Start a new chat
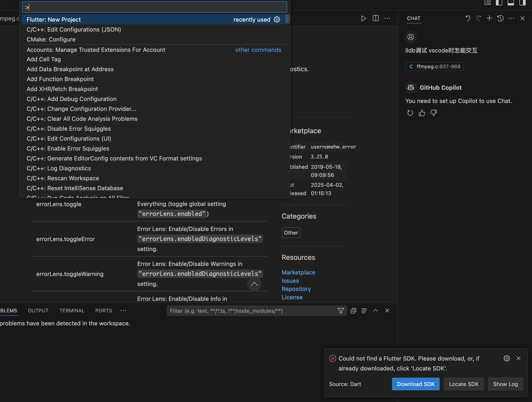The image size is (532, 402). tap(489, 18)
